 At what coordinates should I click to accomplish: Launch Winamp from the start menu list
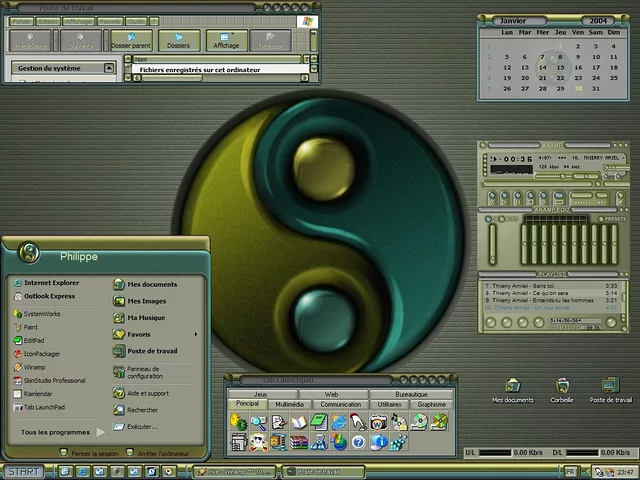pos(34,367)
